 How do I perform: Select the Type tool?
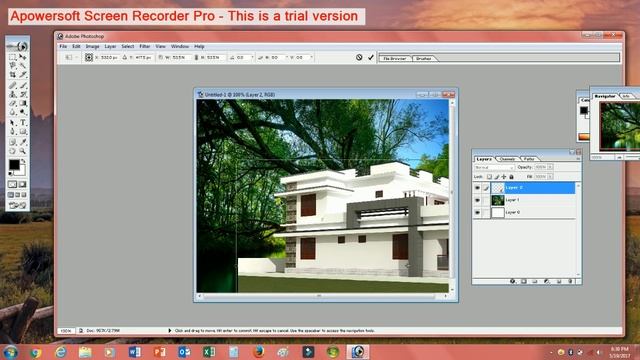coord(23,122)
